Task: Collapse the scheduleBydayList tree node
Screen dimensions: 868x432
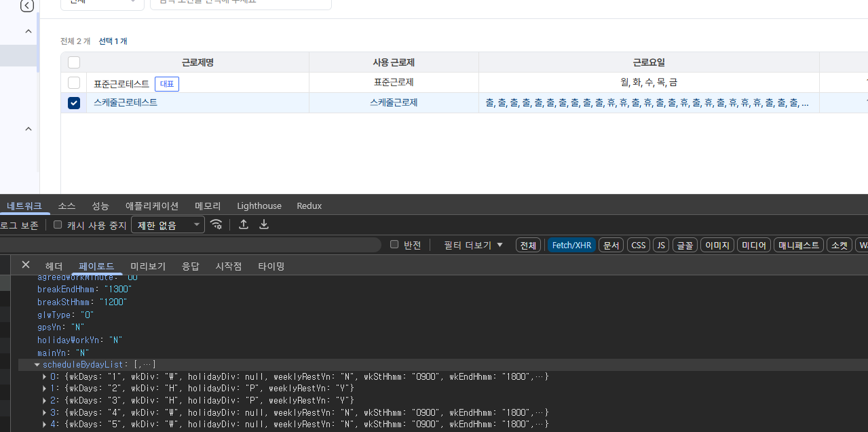Action: point(37,365)
